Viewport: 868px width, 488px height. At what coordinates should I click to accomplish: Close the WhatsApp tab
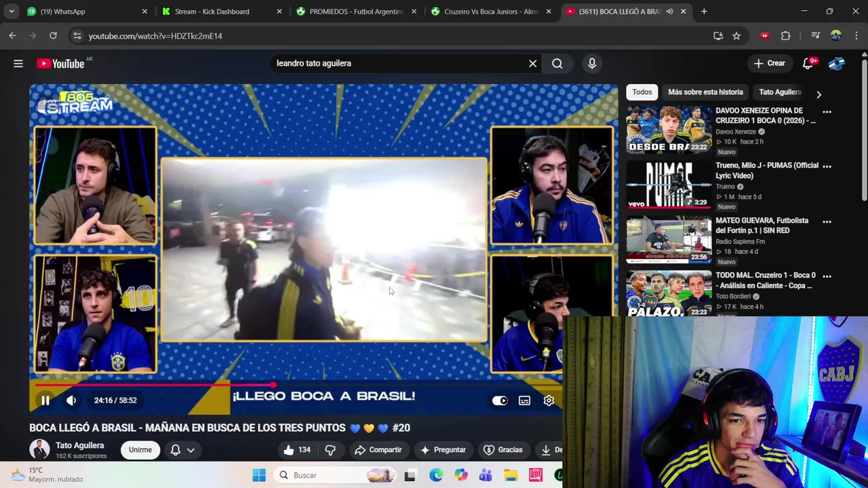pos(144,12)
